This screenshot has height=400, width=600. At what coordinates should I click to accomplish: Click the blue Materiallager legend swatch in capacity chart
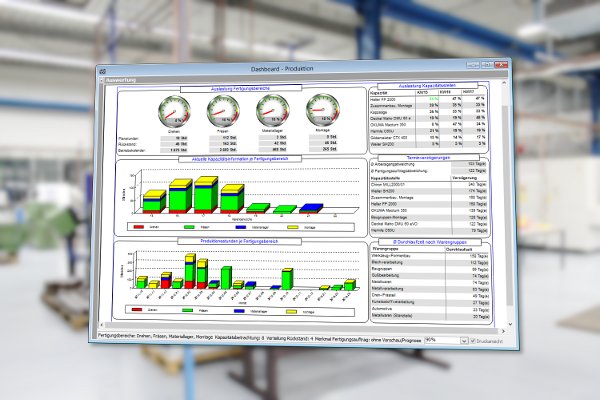[241, 227]
